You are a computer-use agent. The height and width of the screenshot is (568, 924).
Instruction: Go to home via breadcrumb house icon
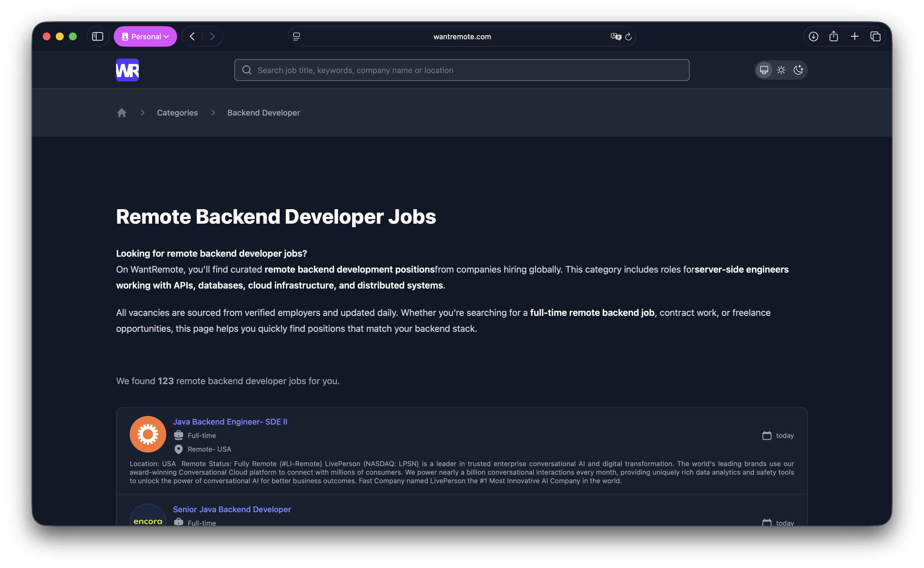coord(122,113)
